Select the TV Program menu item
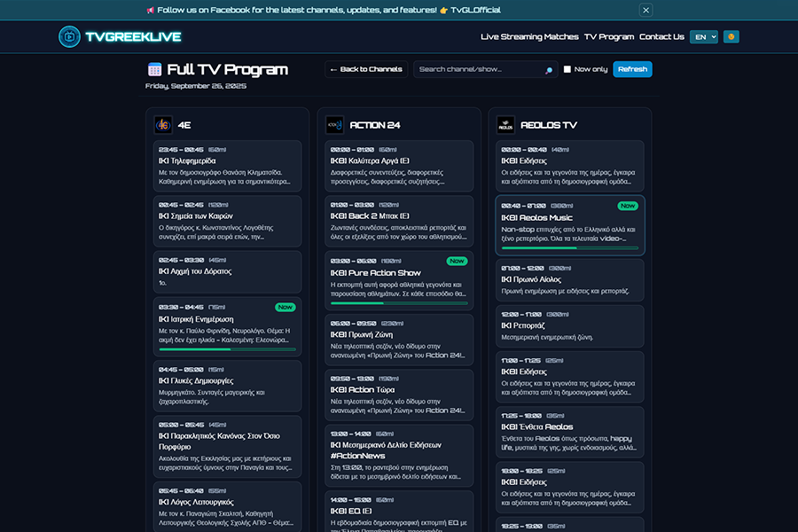The image size is (798, 532). [x=610, y=36]
